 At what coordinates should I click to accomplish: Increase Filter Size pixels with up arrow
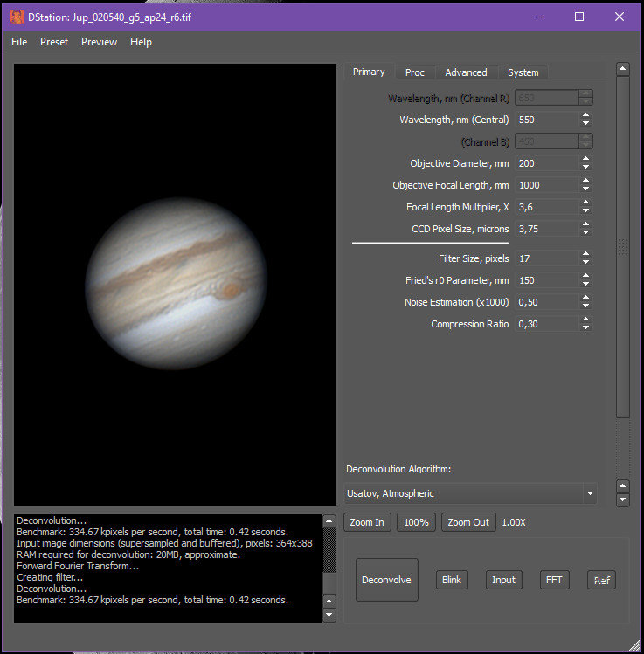click(x=586, y=254)
